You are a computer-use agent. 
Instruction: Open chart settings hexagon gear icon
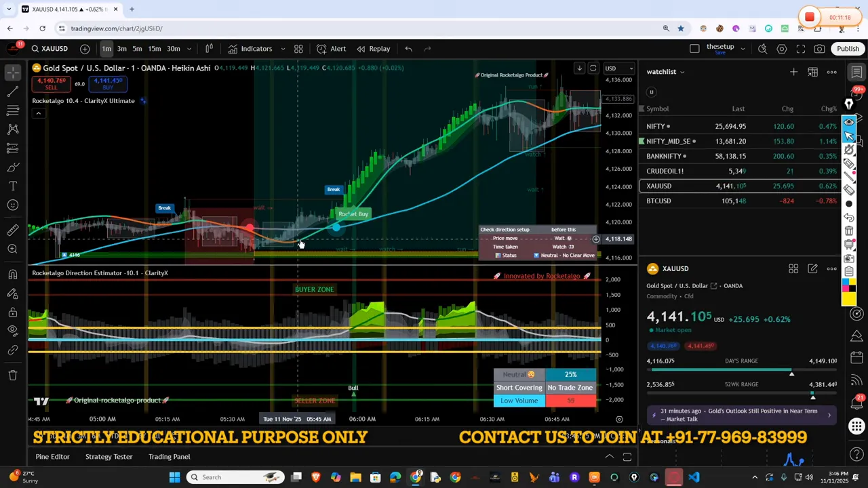click(782, 49)
